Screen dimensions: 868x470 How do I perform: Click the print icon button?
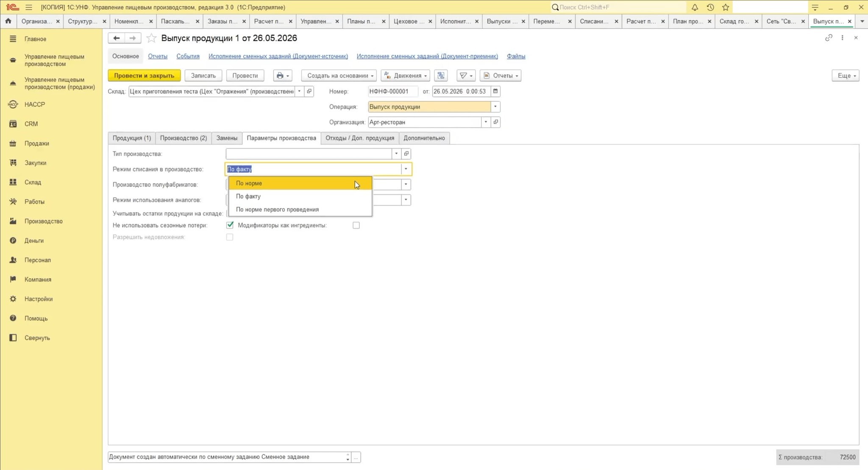283,76
